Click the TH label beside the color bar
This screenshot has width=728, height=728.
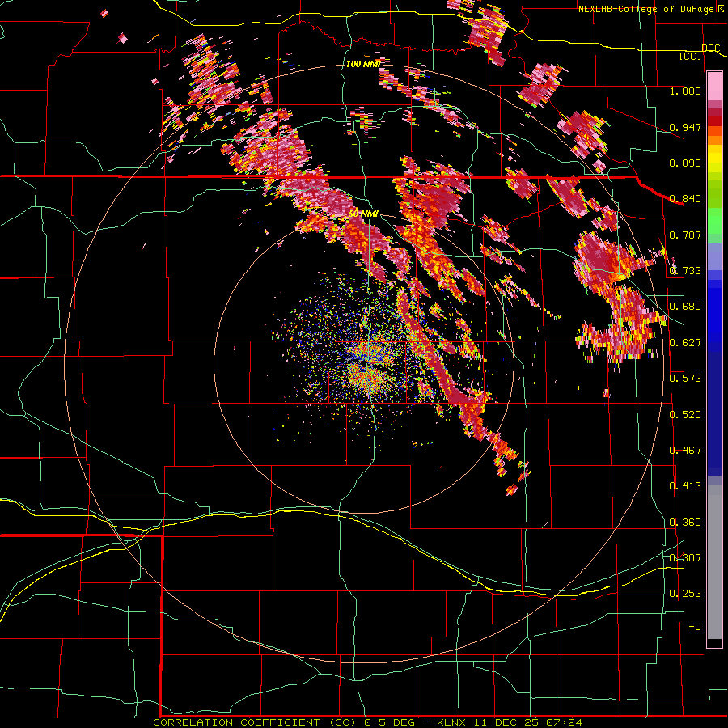coord(695,629)
